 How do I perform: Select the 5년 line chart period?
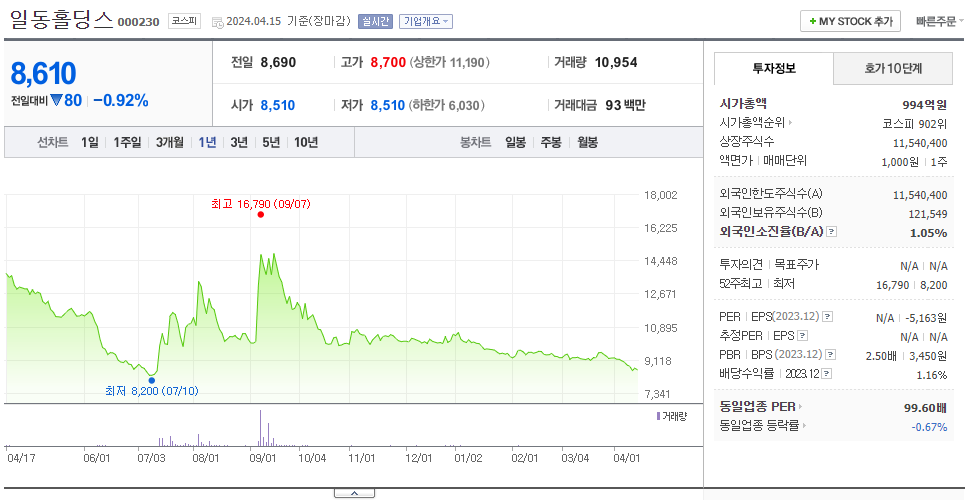[x=271, y=143]
